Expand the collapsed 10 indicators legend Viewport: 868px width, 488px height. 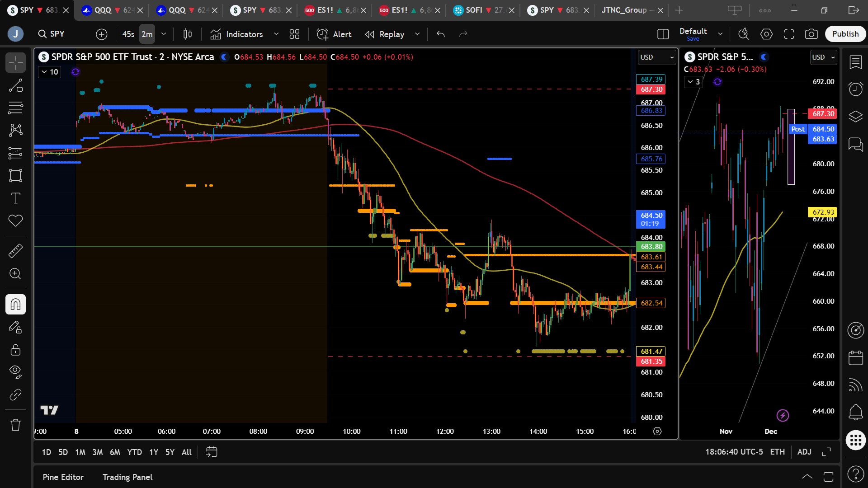(50, 72)
